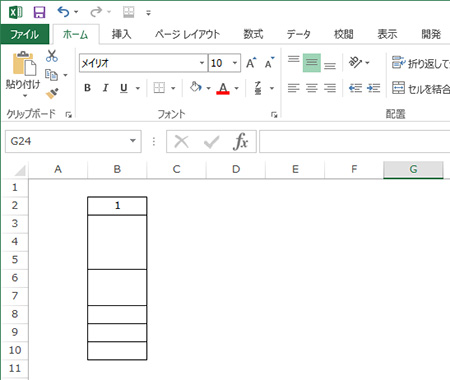Center text horizontally
Viewport: 450px width, 380px height.
click(x=312, y=88)
